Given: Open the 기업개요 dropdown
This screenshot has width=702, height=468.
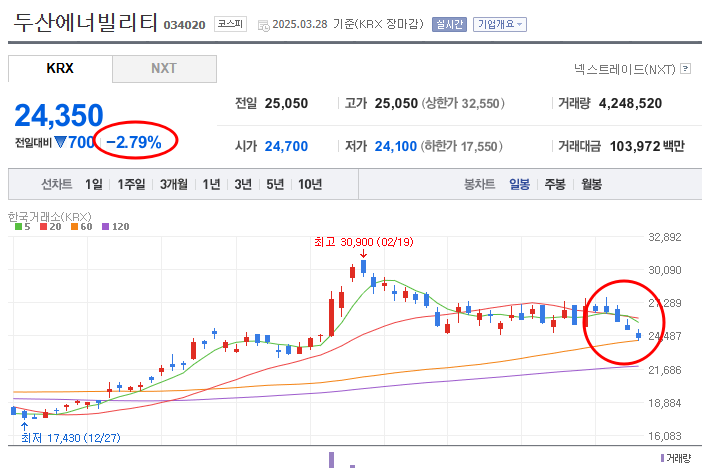Looking at the screenshot, I should (500, 24).
